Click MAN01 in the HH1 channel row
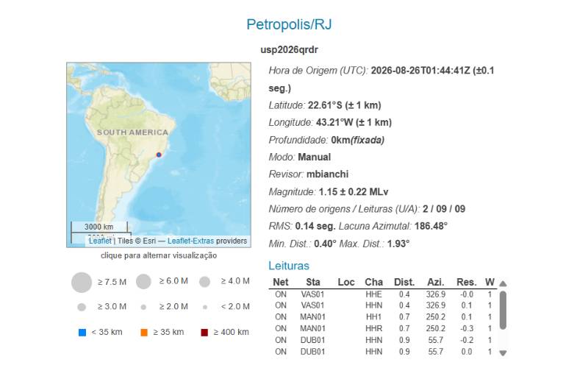 click(313, 317)
